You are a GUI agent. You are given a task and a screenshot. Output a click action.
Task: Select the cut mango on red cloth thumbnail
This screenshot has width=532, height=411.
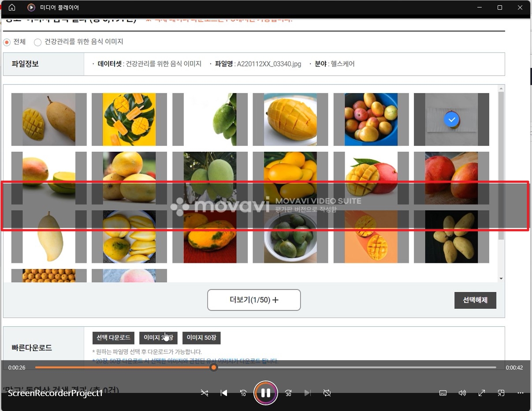[x=210, y=237]
